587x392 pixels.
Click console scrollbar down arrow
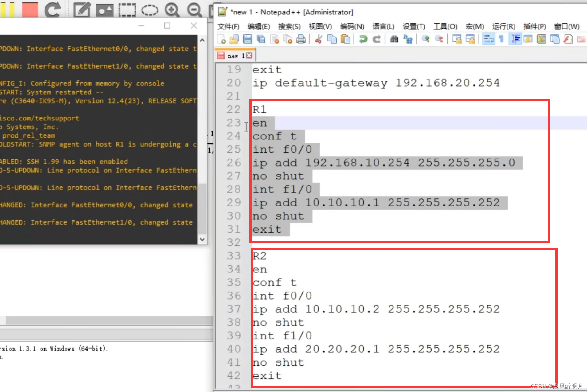coord(202,239)
